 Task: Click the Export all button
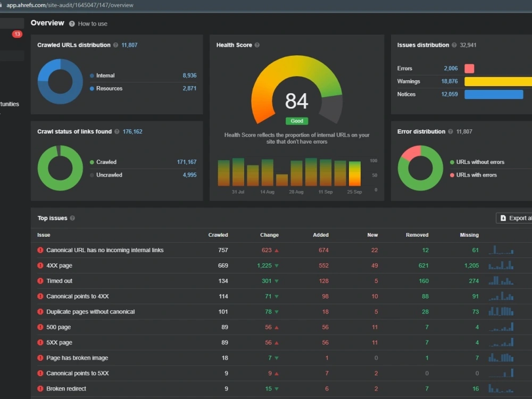click(x=514, y=218)
